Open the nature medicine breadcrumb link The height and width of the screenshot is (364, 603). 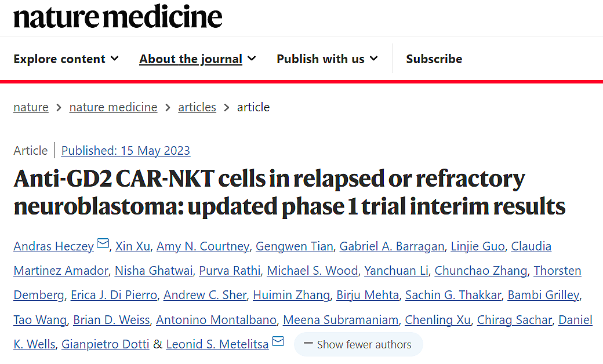[114, 107]
